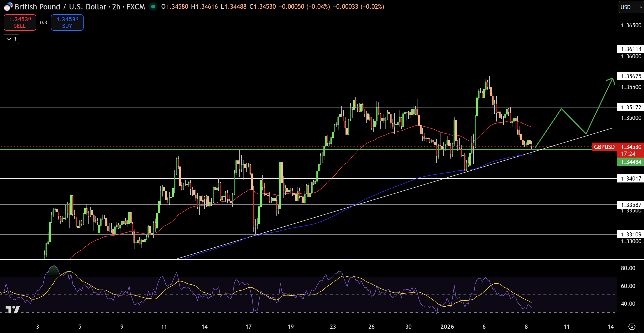Open chart settings gear icon at bottom right
Screen dimensions: 644x333
[x=632, y=326]
